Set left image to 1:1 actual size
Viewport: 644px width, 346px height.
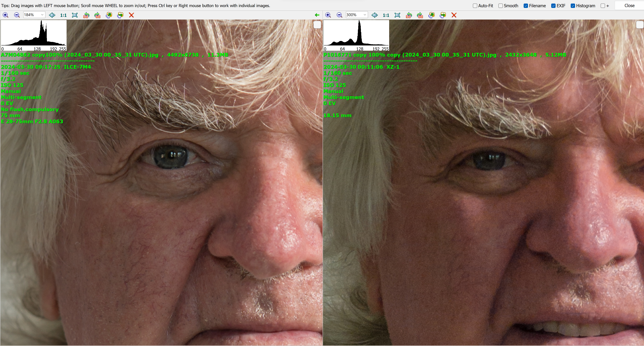pos(64,15)
